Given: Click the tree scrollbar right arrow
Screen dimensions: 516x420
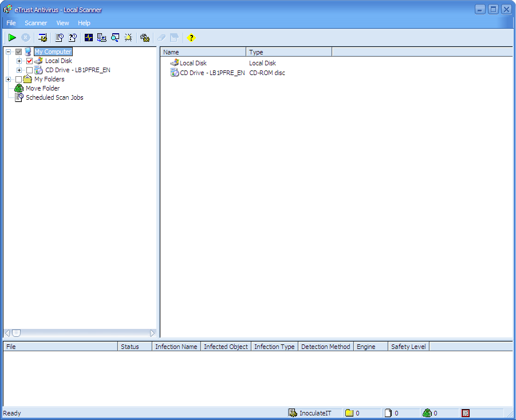Looking at the screenshot, I should (152, 333).
